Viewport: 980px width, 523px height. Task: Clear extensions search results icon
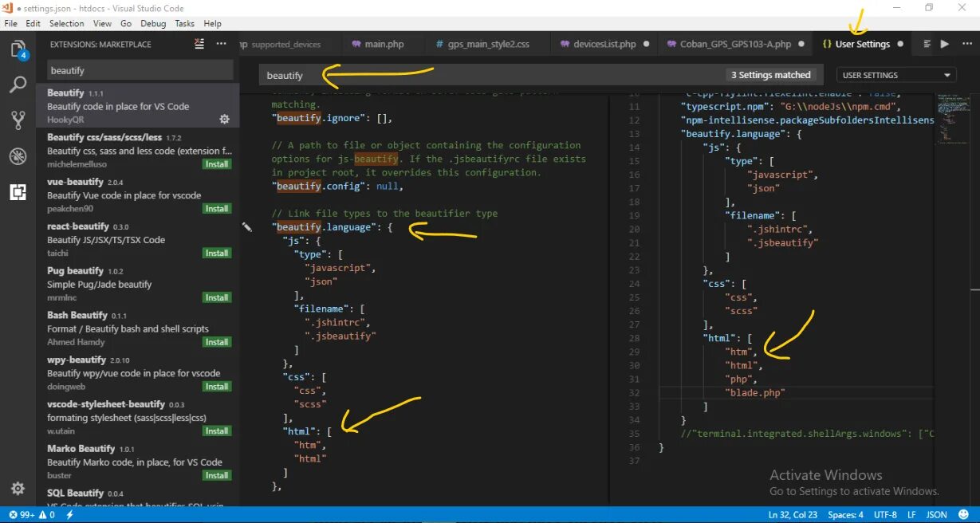click(x=199, y=45)
